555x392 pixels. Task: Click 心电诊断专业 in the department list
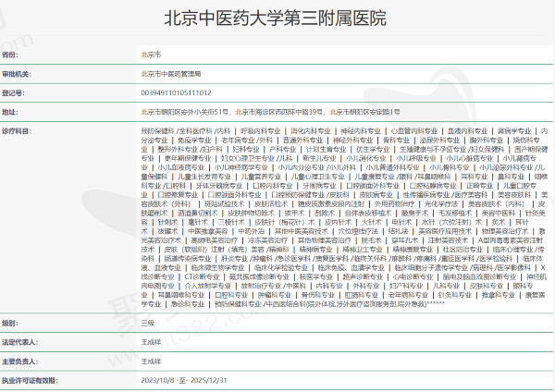point(413,277)
